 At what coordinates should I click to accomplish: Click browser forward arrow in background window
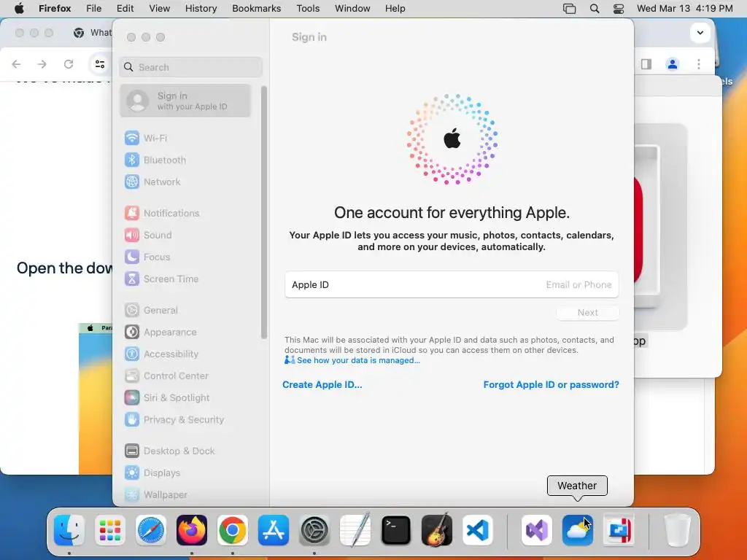click(42, 64)
